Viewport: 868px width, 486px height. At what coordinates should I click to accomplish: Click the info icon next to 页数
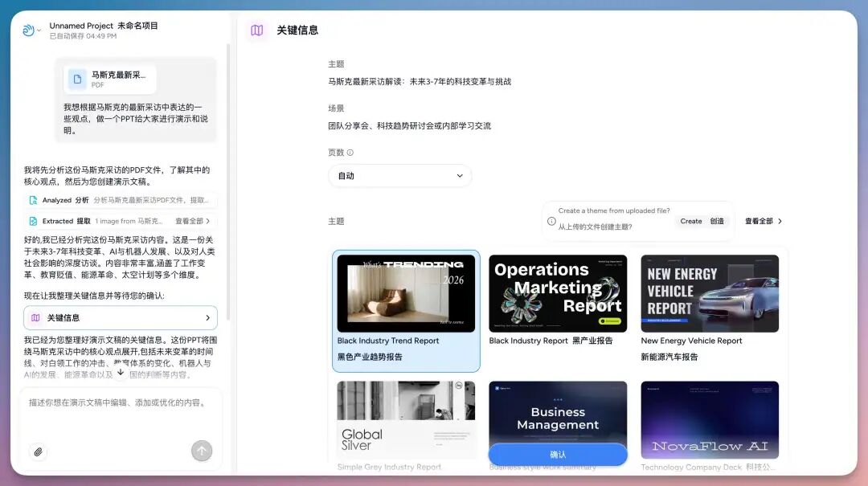pyautogui.click(x=350, y=153)
